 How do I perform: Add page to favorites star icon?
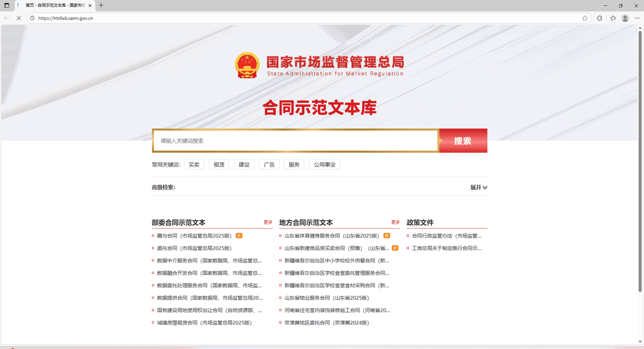(x=585, y=18)
